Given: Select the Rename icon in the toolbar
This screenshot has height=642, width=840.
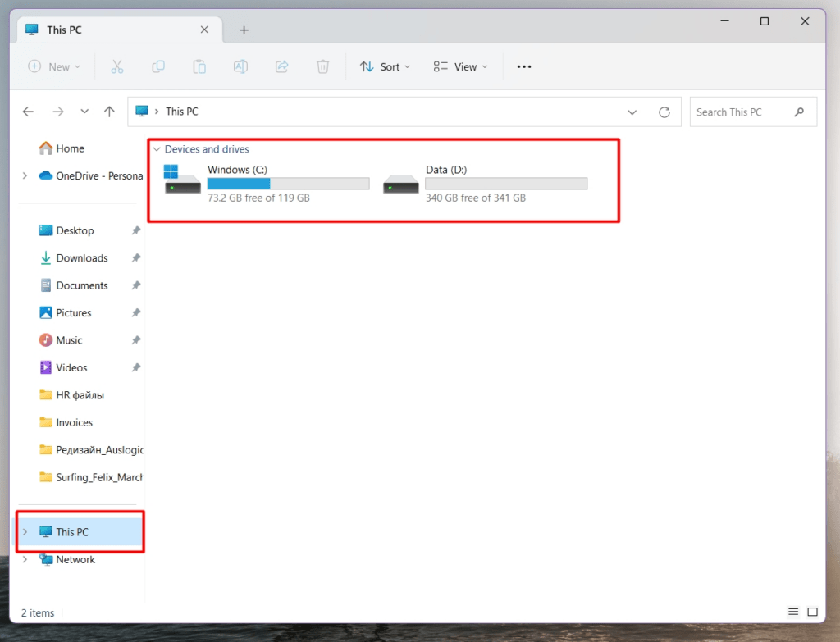Looking at the screenshot, I should (x=240, y=66).
